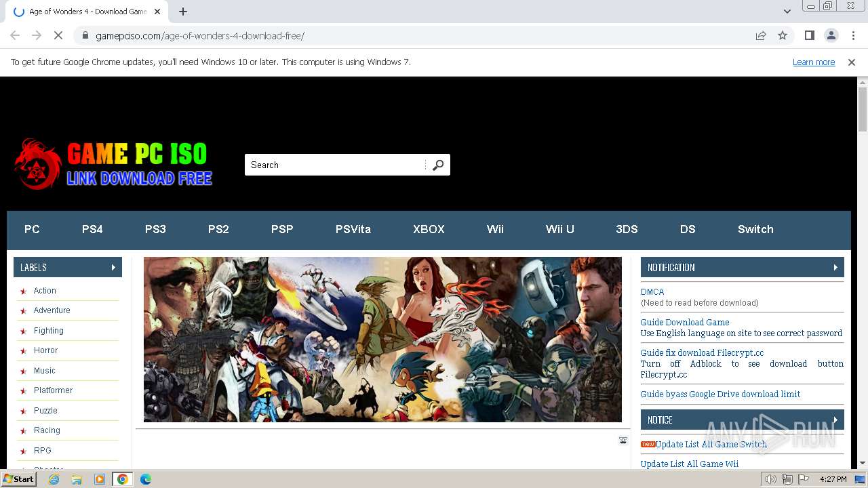This screenshot has height=488, width=868.
Task: Open the Wii U menu category
Action: 560,229
